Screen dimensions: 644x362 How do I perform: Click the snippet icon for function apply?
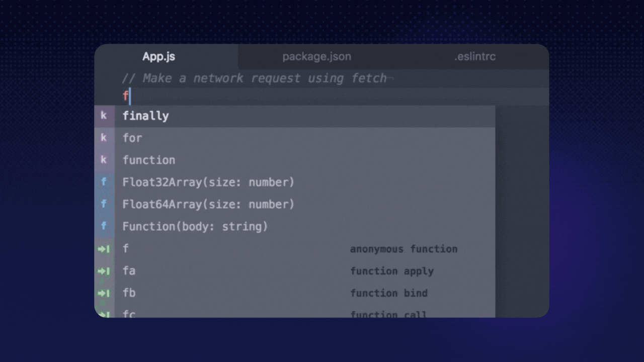coord(104,270)
